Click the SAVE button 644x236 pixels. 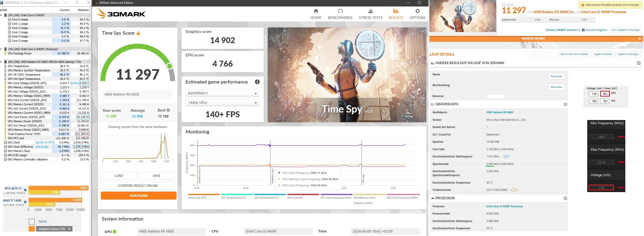156,176
